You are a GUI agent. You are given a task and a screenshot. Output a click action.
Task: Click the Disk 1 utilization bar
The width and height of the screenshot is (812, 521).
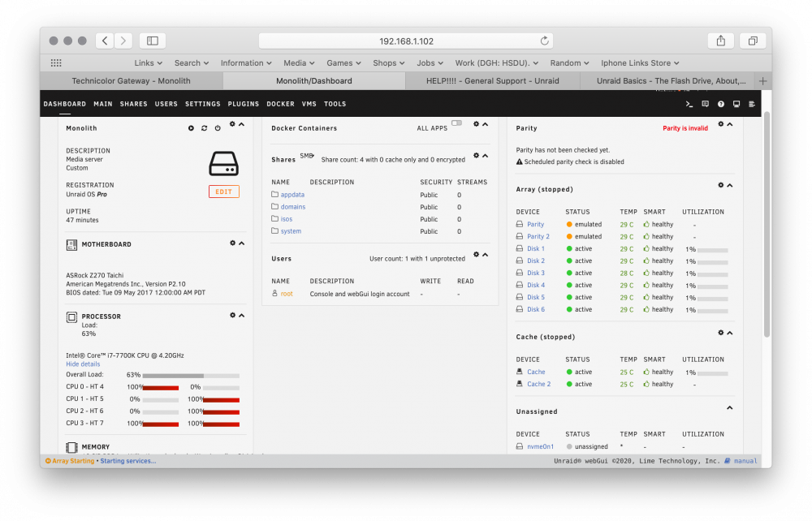713,250
